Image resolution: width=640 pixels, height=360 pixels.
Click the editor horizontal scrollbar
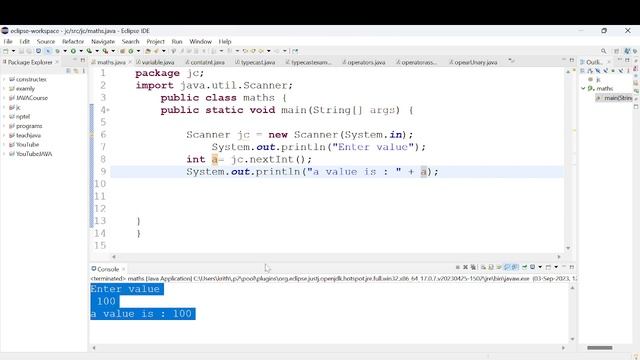(336, 257)
